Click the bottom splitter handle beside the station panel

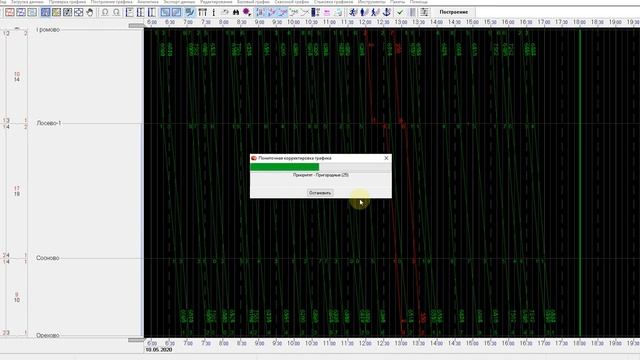pos(136,340)
